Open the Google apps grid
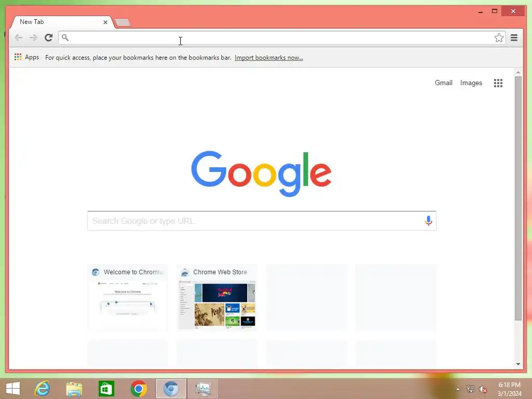 (x=498, y=83)
